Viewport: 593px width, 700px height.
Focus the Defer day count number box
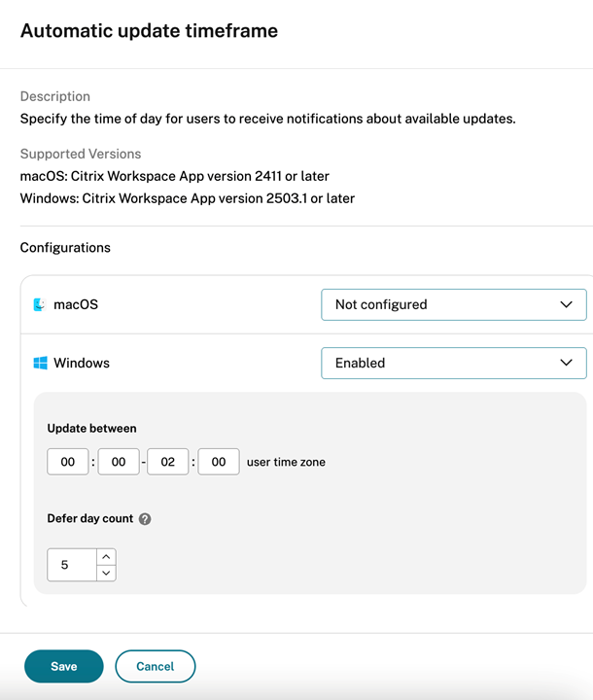pyautogui.click(x=72, y=565)
